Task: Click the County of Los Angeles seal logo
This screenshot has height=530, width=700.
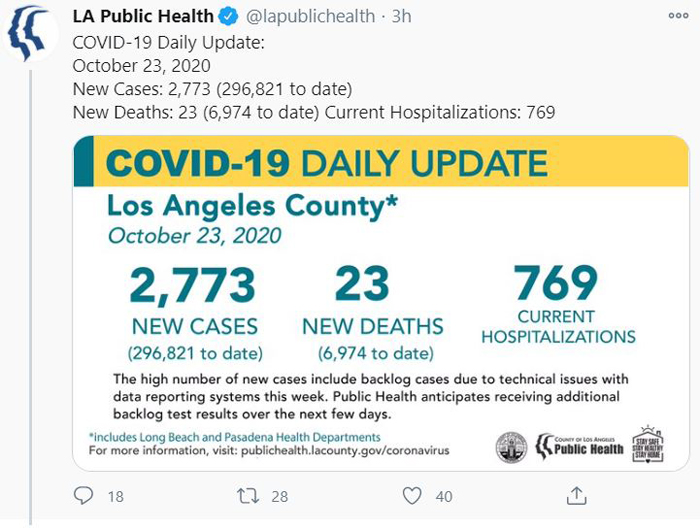Action: click(512, 447)
